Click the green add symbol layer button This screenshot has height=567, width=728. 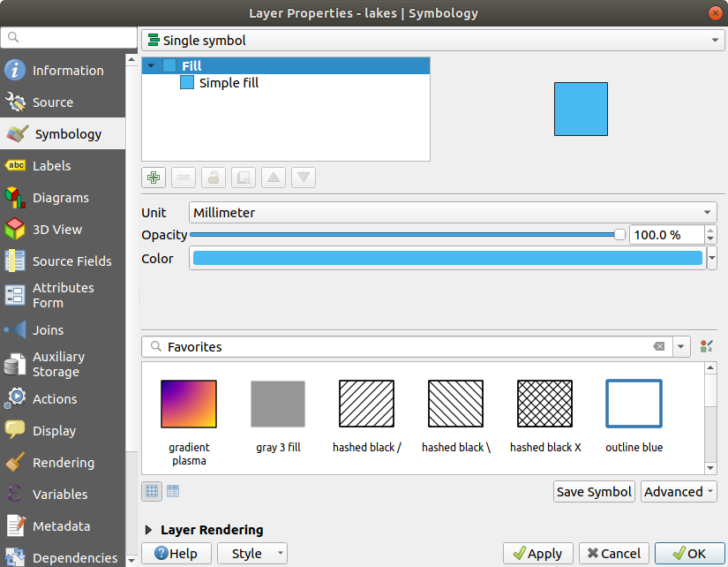(x=154, y=178)
